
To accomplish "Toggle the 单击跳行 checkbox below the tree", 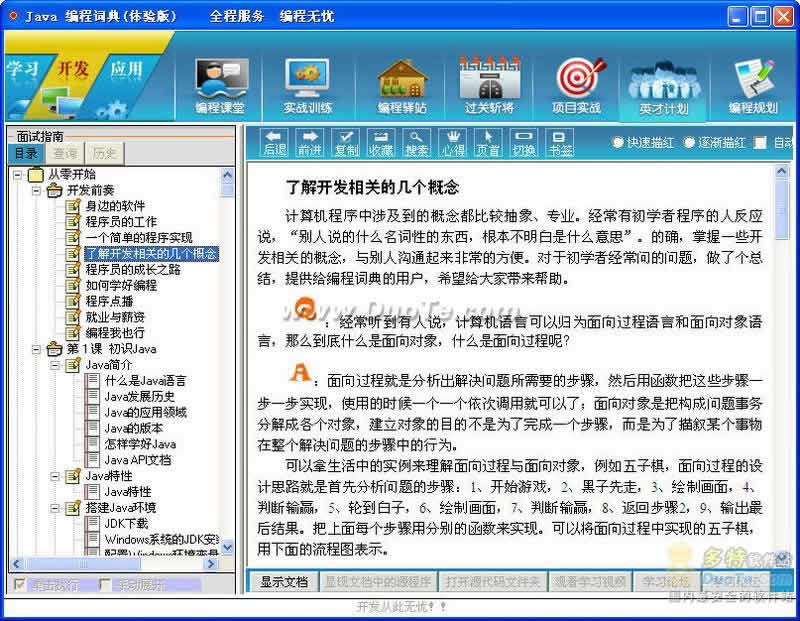I will 19,584.
